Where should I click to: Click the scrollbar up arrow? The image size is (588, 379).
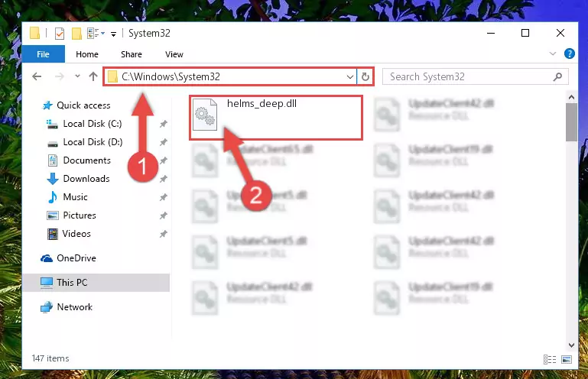coord(571,98)
